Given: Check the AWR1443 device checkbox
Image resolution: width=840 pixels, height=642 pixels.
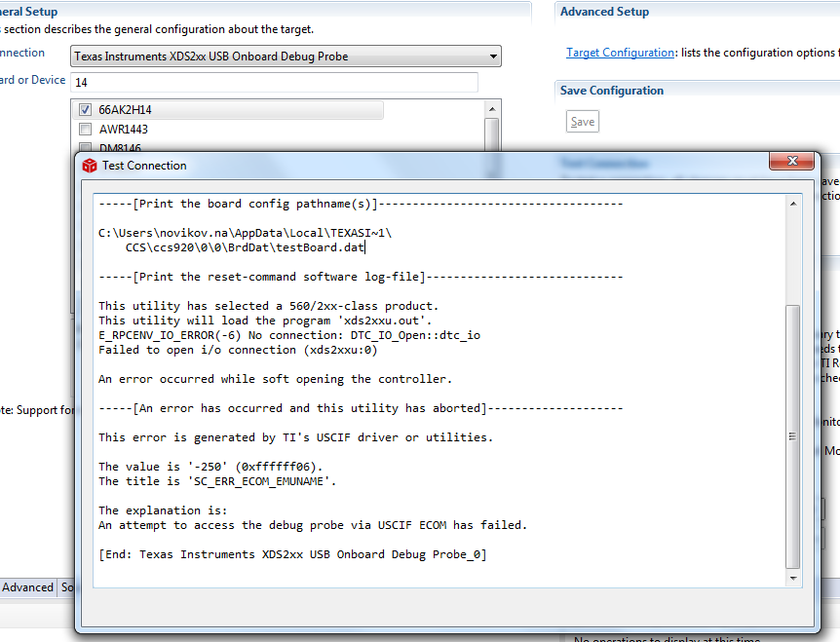Looking at the screenshot, I should [x=85, y=129].
